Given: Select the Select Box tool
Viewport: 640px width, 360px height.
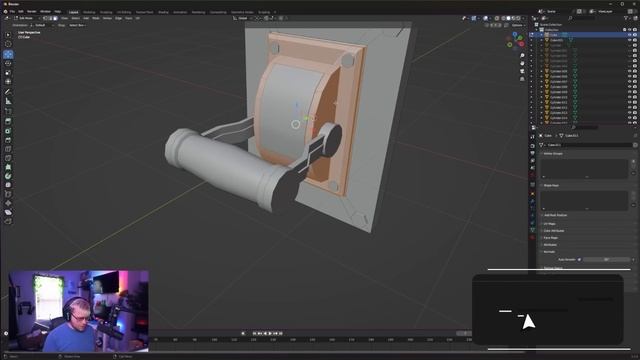Looking at the screenshot, I should [8, 35].
